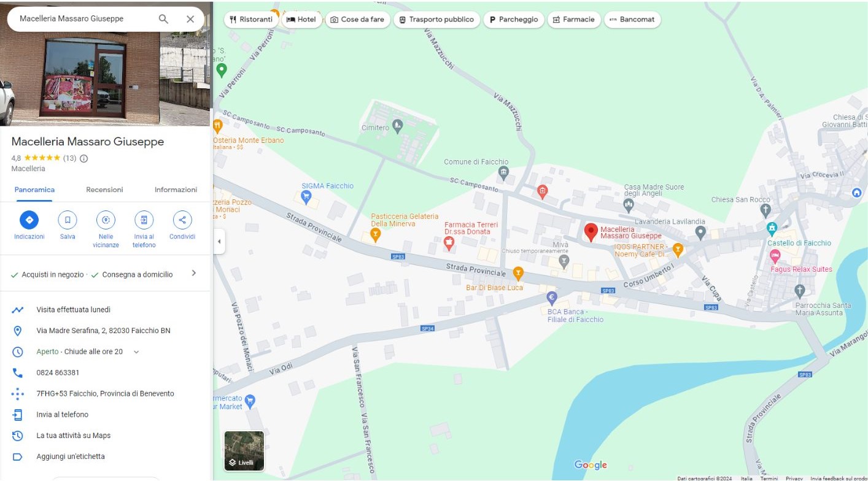
Task: Click the red Macelleria Massaro Giuseppe map pin
Action: [x=591, y=232]
